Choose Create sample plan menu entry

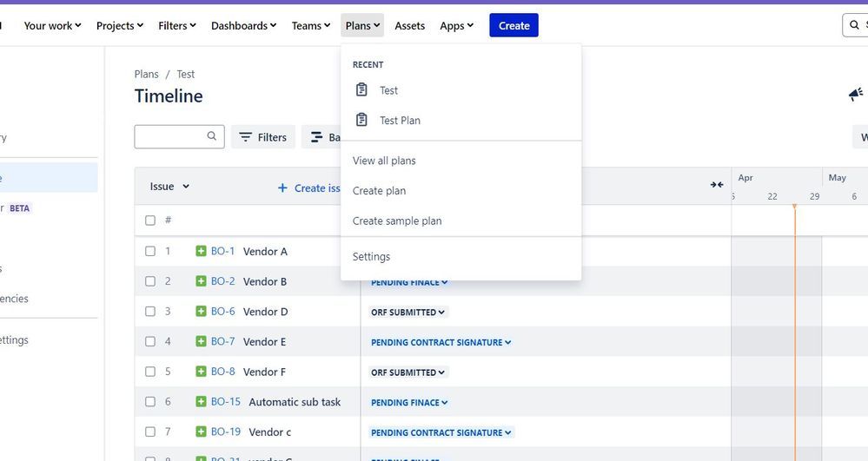pyautogui.click(x=397, y=221)
